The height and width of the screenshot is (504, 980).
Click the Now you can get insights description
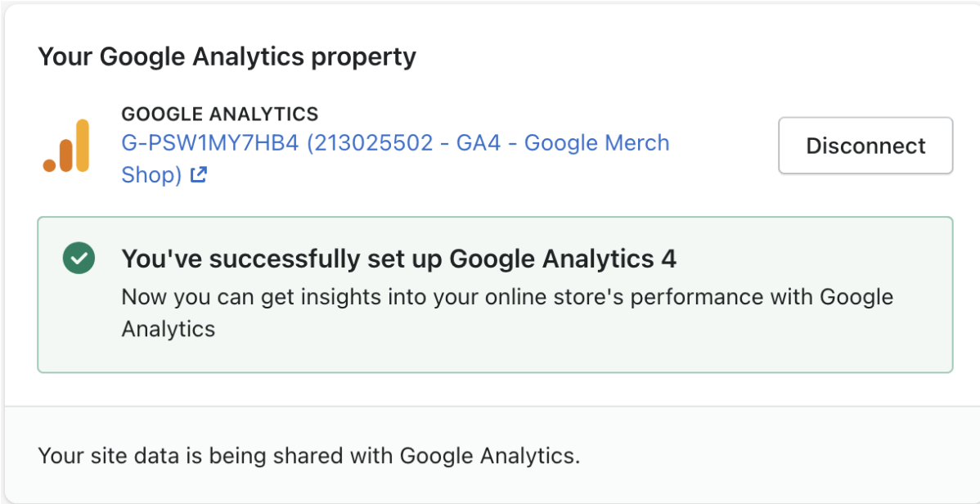pos(507,312)
